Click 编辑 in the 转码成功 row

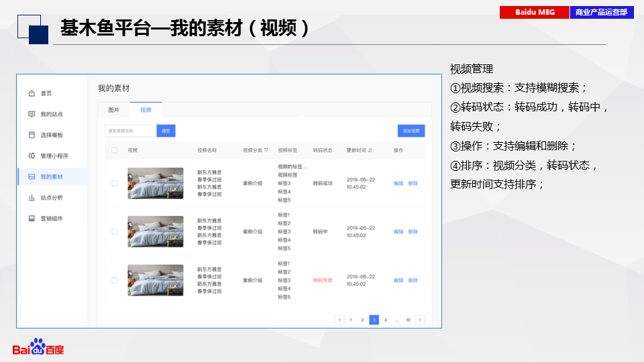(x=398, y=184)
